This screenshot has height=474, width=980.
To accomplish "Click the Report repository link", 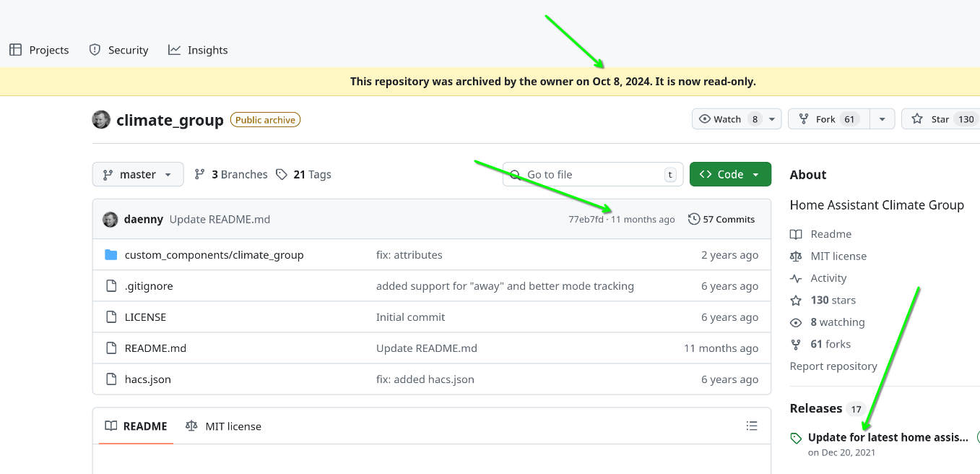I will tap(833, 366).
